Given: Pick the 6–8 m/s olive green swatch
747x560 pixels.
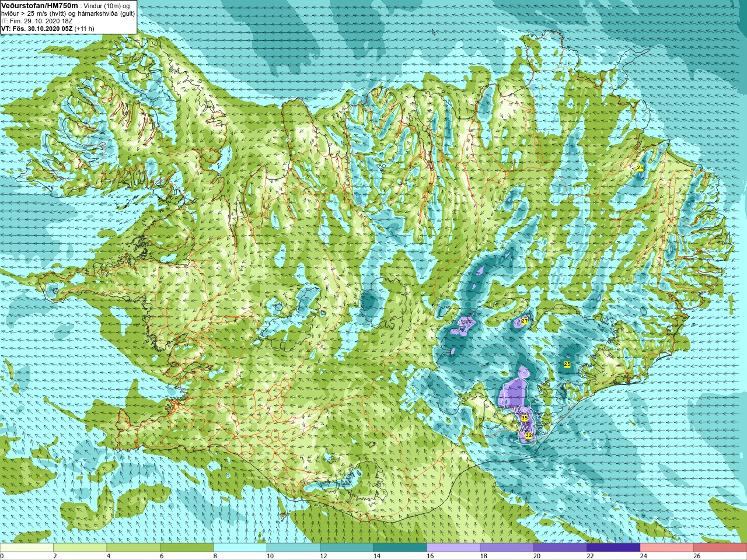Looking at the screenshot, I should click(x=187, y=548).
